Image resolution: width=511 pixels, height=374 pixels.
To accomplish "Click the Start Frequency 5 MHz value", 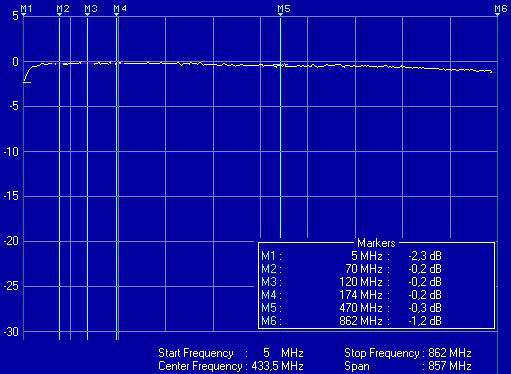I will (283, 353).
